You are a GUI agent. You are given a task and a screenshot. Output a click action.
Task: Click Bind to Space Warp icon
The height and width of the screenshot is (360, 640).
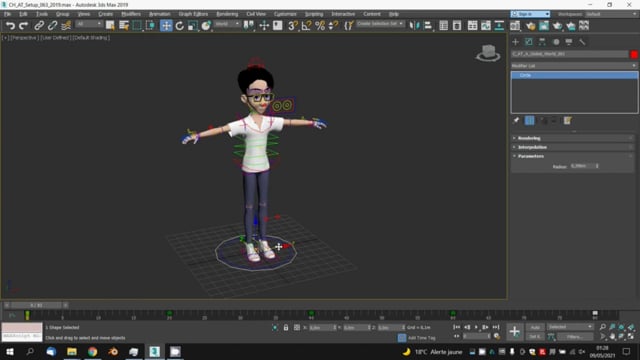(66, 26)
